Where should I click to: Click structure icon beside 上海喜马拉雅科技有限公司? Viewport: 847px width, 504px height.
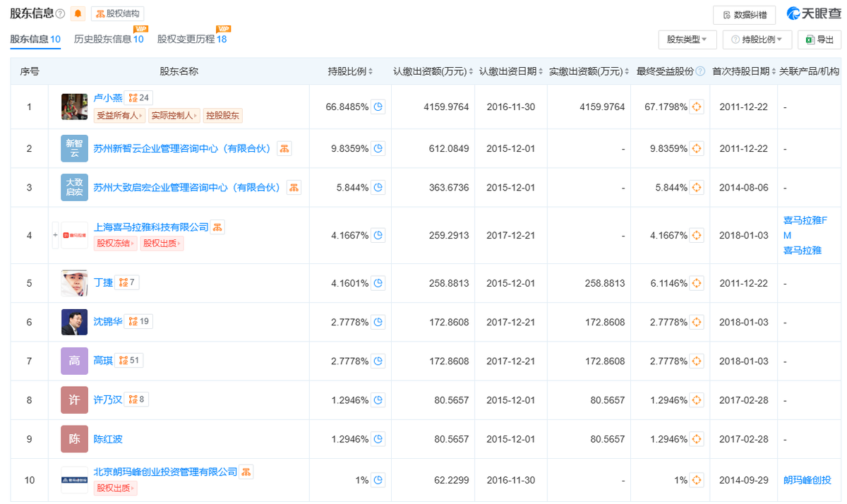(x=218, y=227)
